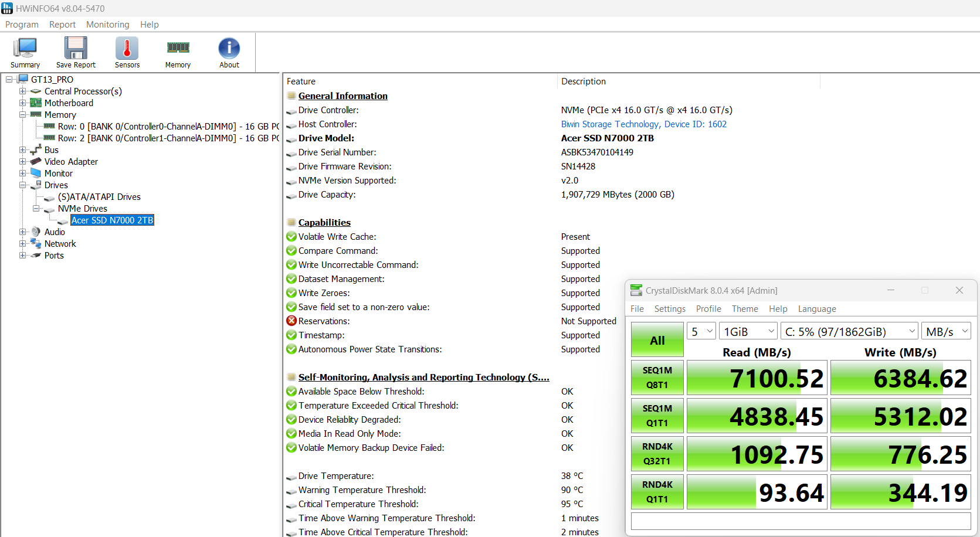980x537 pixels.
Task: Expand the Motherboard node
Action: (x=22, y=103)
